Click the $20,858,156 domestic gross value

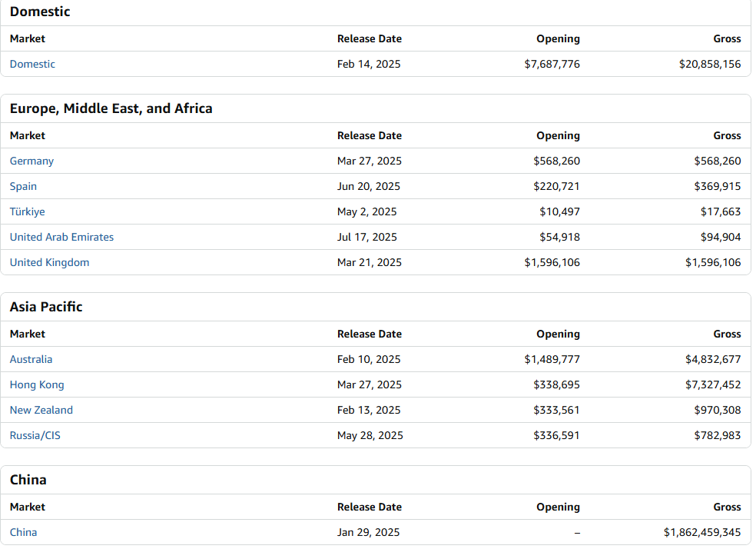(710, 64)
